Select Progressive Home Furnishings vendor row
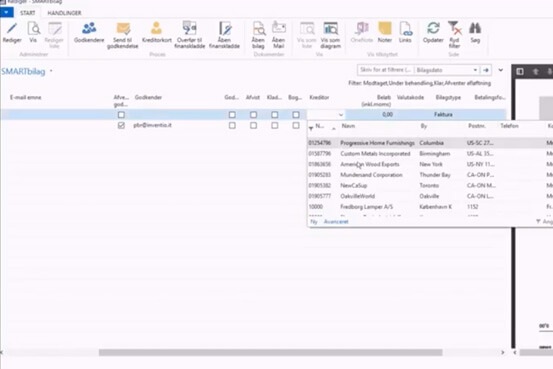Image resolution: width=553 pixels, height=369 pixels. [430, 143]
